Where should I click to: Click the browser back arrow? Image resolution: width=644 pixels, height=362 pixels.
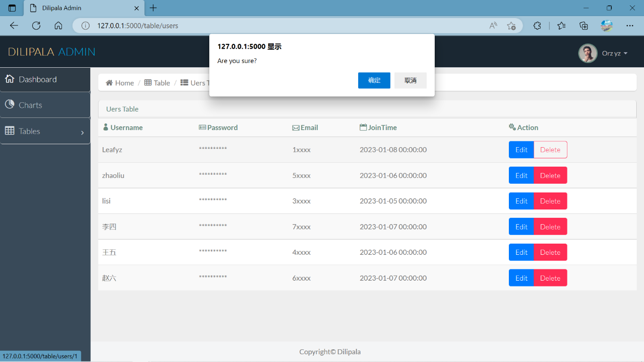[14, 26]
